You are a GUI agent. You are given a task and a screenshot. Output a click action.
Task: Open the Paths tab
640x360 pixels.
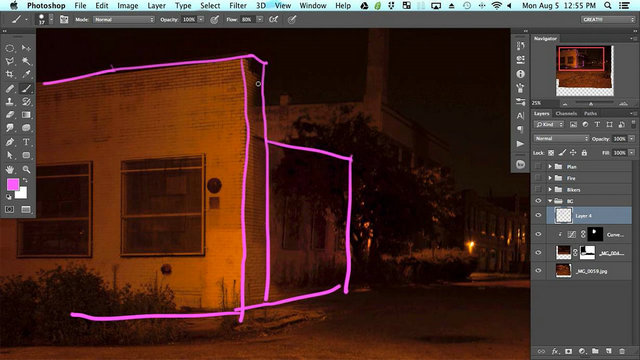coord(590,113)
